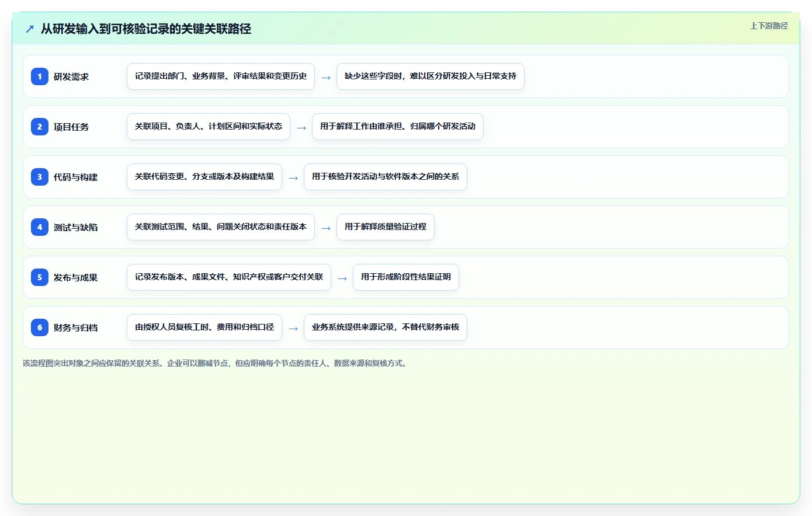Click the box 缺少这些字段时，难以区分研发投入与日常支持
The width and height of the screenshot is (812, 516).
tap(431, 76)
